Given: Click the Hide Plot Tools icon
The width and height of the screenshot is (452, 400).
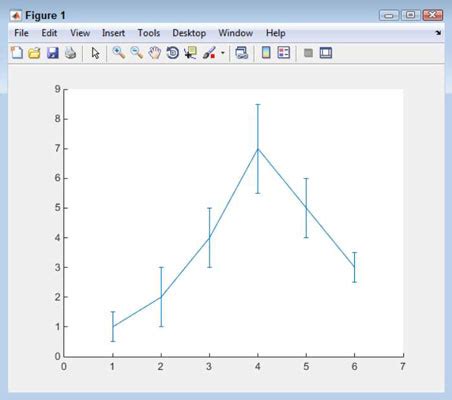Looking at the screenshot, I should [x=308, y=53].
